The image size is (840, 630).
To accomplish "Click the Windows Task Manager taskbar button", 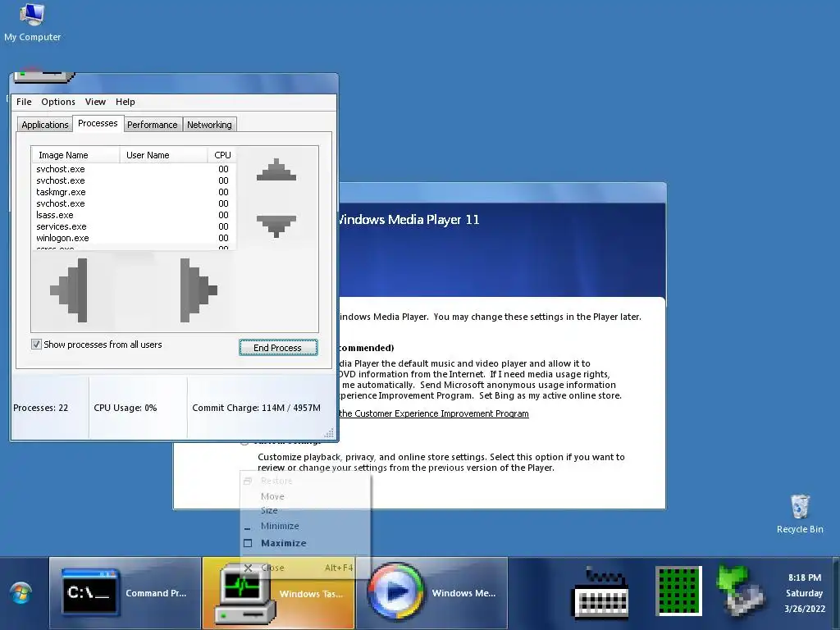I will pos(278,593).
